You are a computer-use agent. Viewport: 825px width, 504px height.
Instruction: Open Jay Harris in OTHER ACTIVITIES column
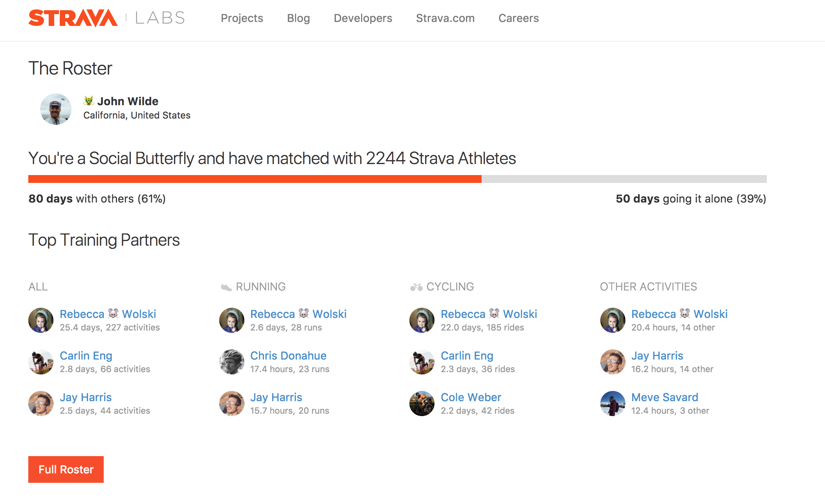pyautogui.click(x=657, y=356)
